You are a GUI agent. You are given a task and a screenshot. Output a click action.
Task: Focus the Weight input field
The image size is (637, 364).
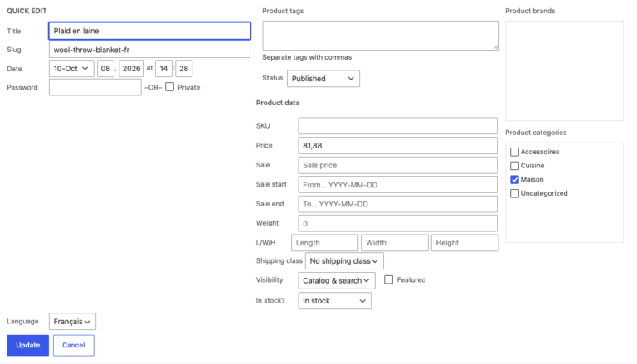[398, 223]
